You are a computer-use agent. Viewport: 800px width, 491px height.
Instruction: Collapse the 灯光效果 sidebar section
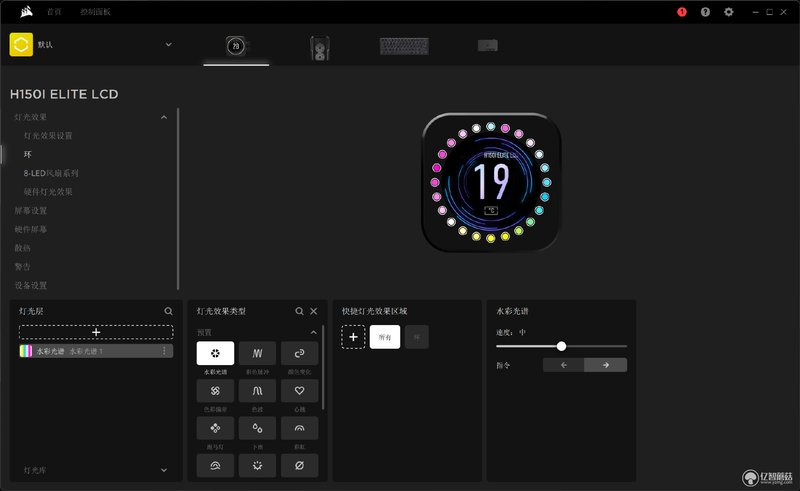point(164,117)
